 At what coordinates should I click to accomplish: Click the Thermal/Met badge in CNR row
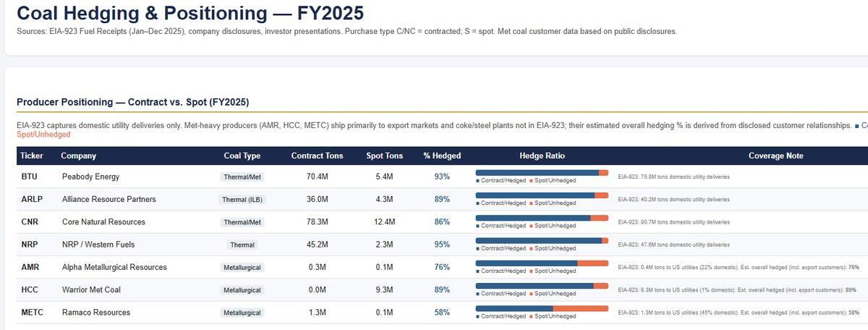pyautogui.click(x=242, y=222)
